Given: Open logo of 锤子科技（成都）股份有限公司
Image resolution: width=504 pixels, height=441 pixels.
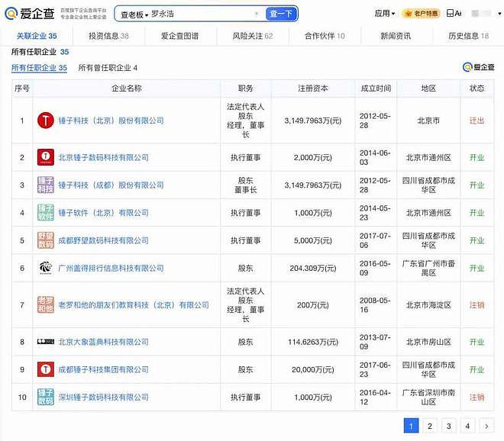Looking at the screenshot, I should 46,185.
